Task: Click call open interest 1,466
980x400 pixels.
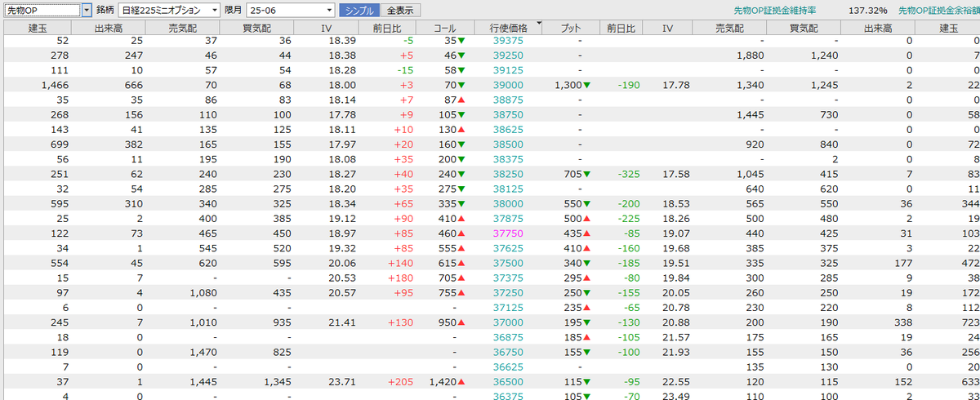Action: 54,84
